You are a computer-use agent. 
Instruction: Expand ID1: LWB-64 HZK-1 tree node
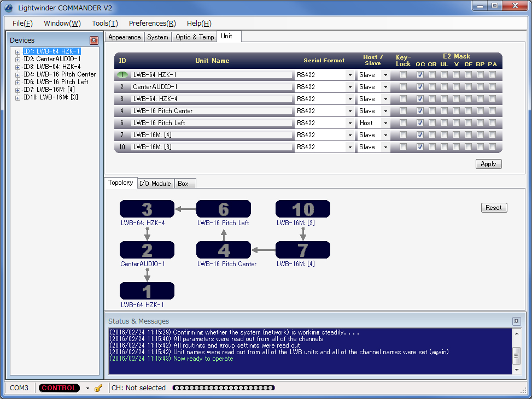click(x=17, y=52)
